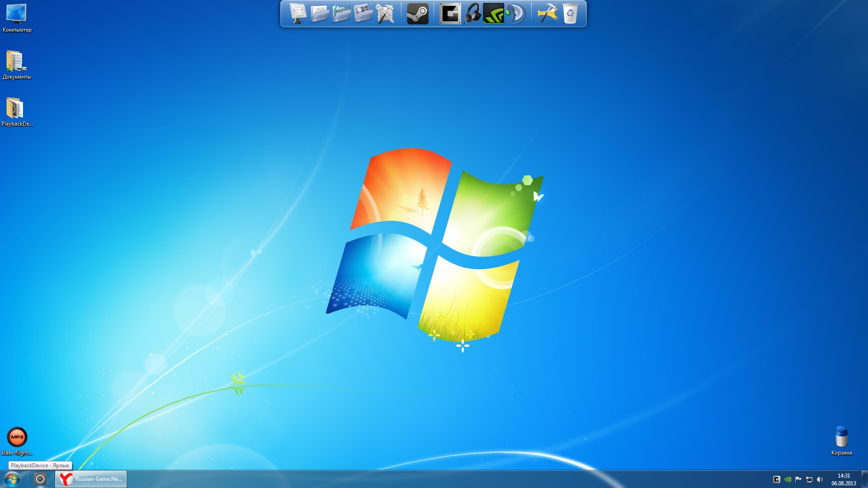Open the music folder in the dock

point(341,14)
